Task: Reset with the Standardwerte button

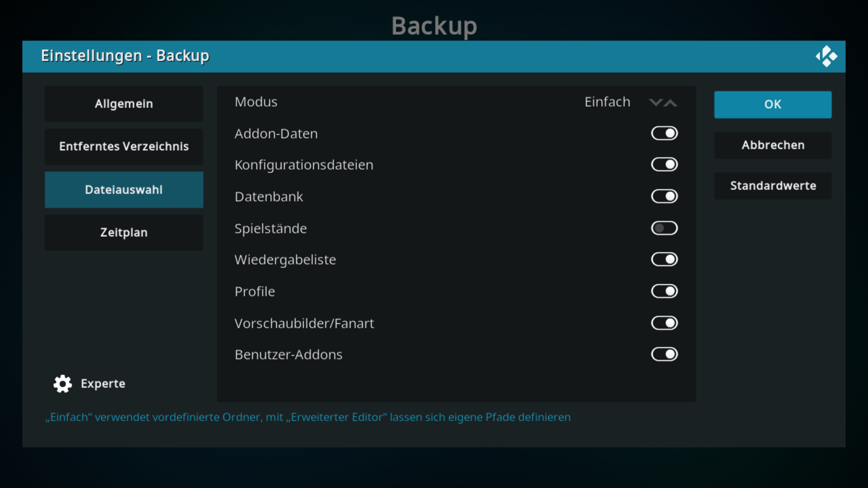Action: click(x=773, y=186)
